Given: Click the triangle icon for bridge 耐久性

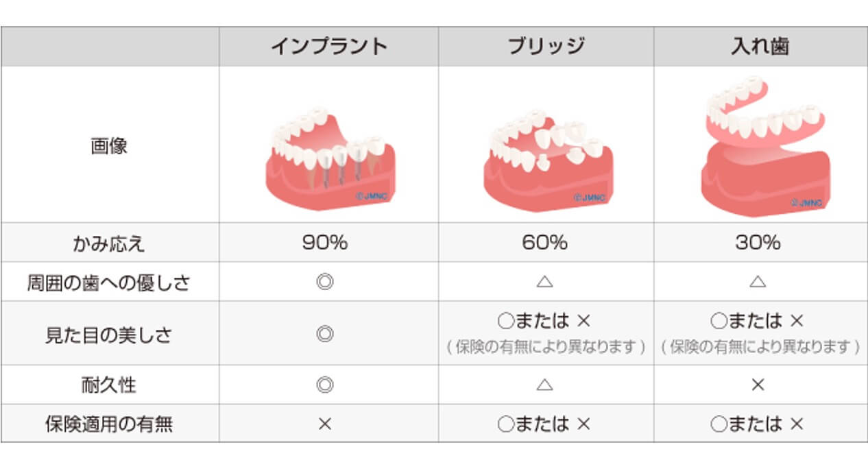Looking at the screenshot, I should tap(545, 385).
